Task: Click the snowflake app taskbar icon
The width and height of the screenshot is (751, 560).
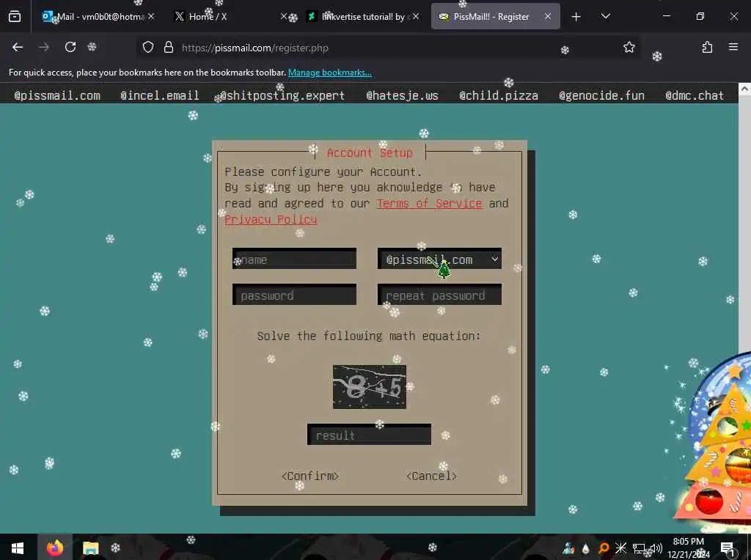Action: (115, 548)
